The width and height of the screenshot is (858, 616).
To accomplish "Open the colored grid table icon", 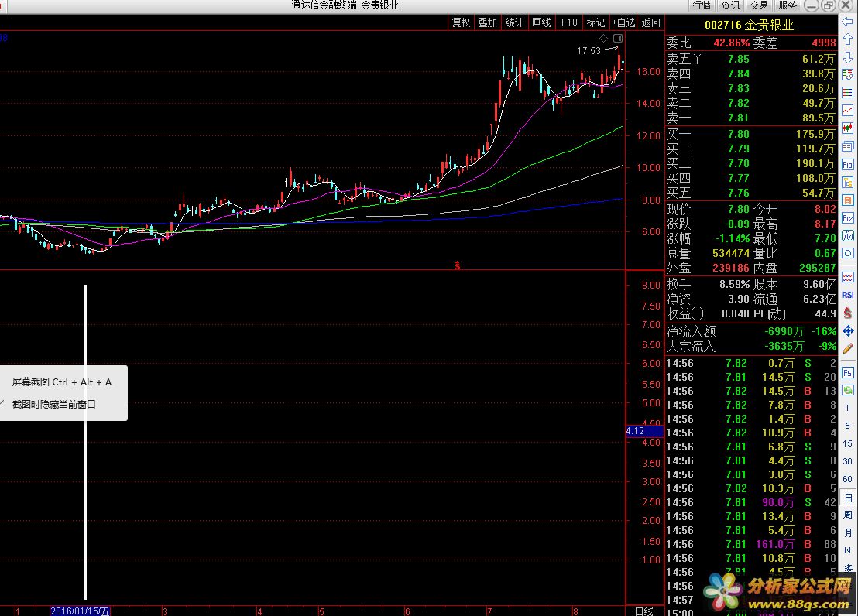I will tap(848, 92).
